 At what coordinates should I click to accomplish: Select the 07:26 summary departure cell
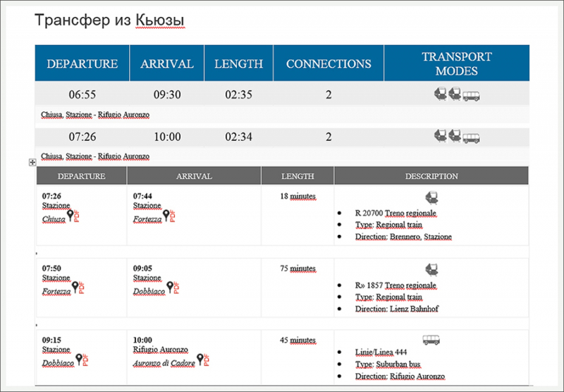(82, 137)
